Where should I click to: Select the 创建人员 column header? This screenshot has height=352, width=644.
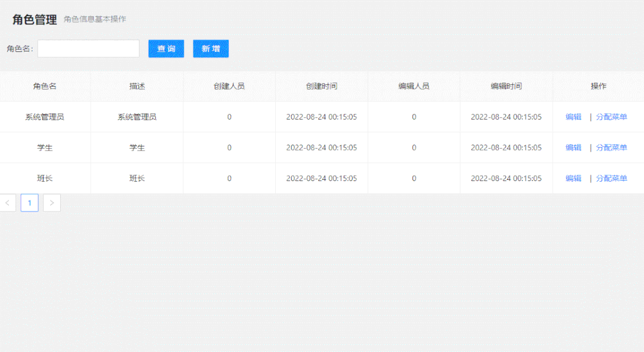pyautogui.click(x=229, y=86)
